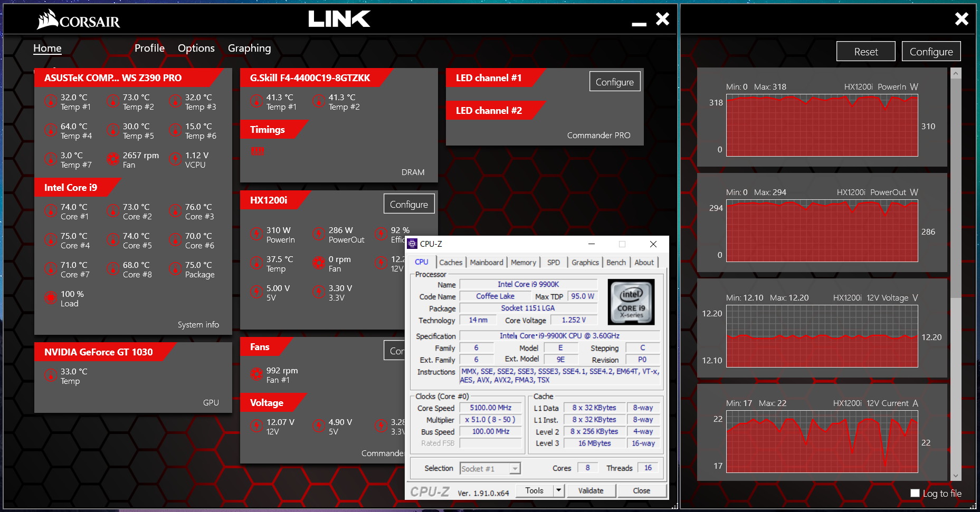This screenshot has width=980, height=512.
Task: Click the HX1200i PowerOut 286 W icon
Action: coord(319,234)
